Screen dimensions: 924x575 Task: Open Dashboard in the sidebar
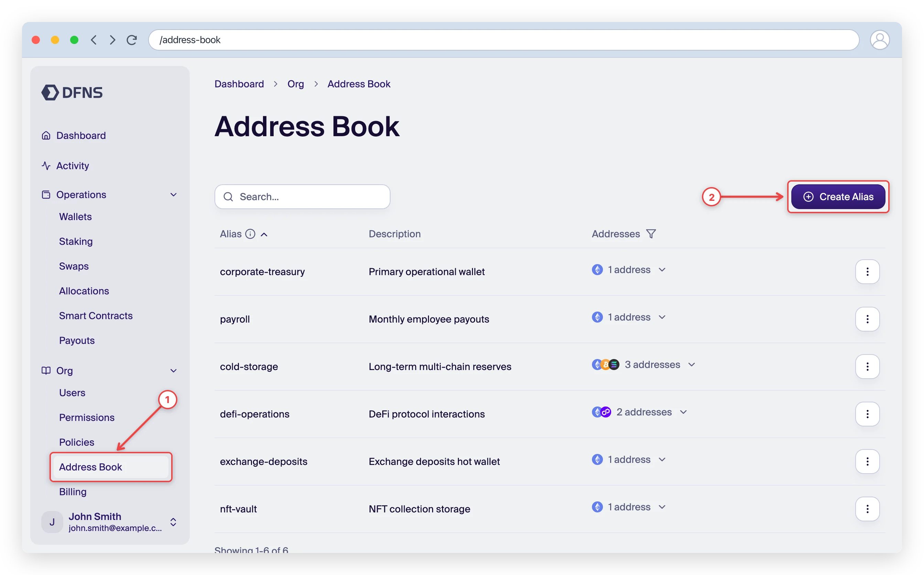tap(74, 135)
